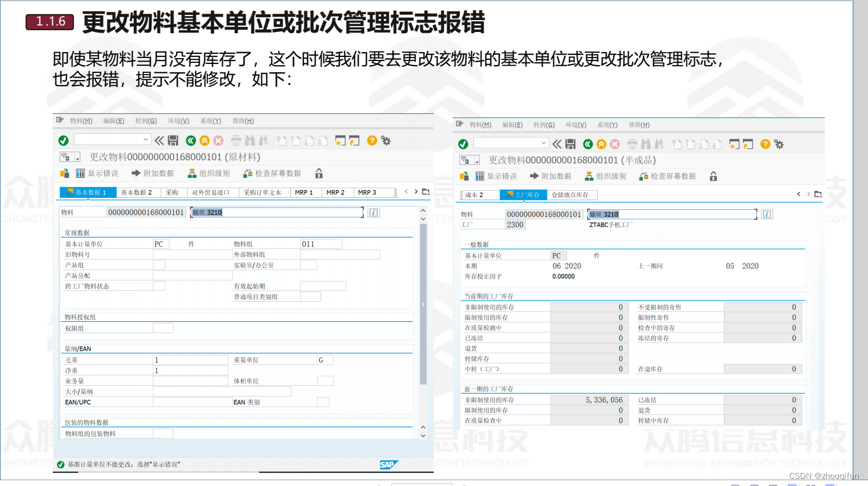868x486 pixels.
Task: Click double-chevron collapse icon in left window
Action: 159,140
